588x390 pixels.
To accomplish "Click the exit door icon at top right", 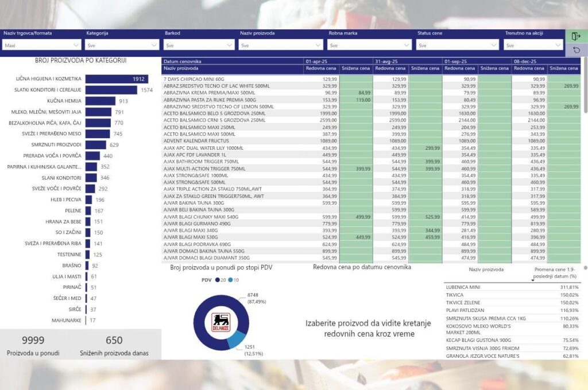I will pos(577,36).
